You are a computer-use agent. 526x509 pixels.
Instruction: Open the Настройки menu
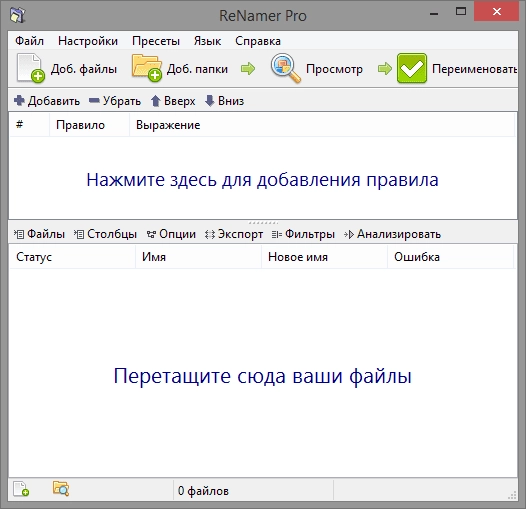(88, 41)
